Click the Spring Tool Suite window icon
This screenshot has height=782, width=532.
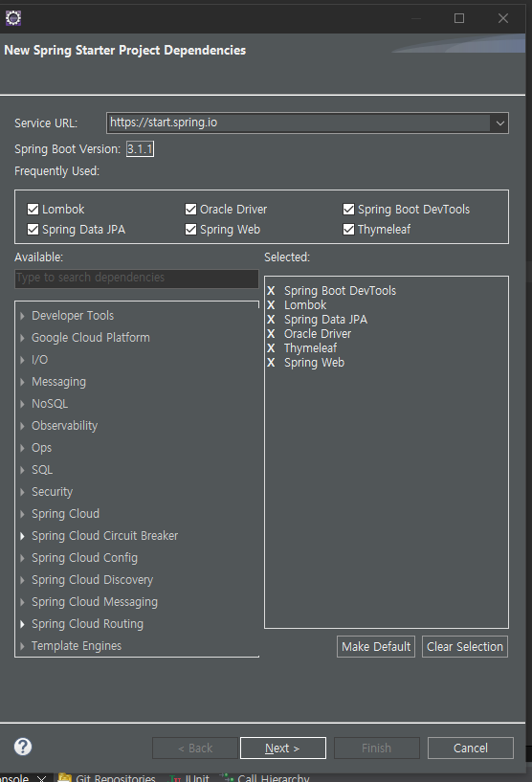click(13, 18)
